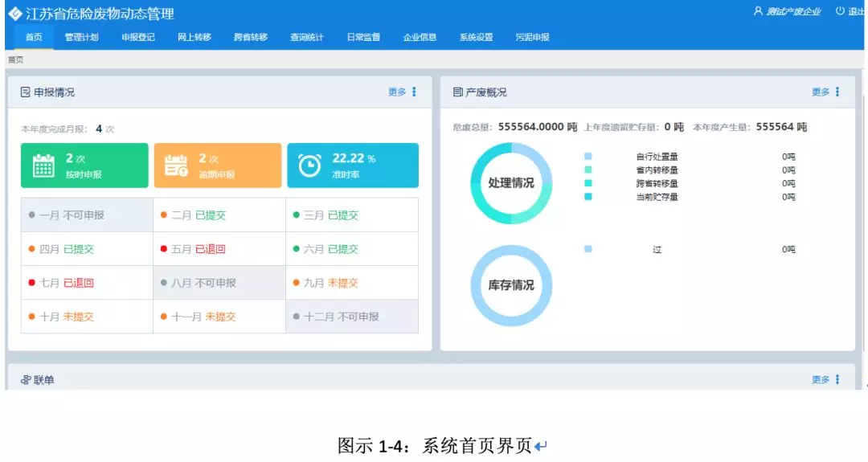This screenshot has height=462, width=868.
Task: Click the green calendar icon for 按时申报
Action: [x=43, y=166]
